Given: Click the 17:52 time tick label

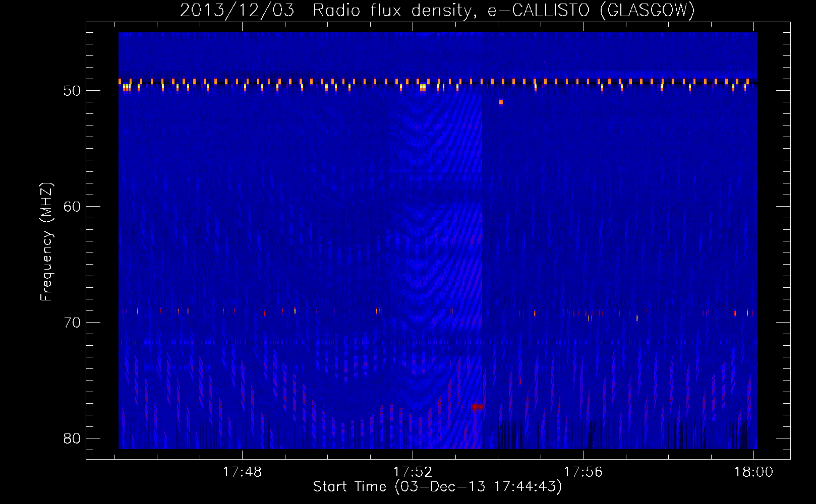Looking at the screenshot, I should 413,472.
